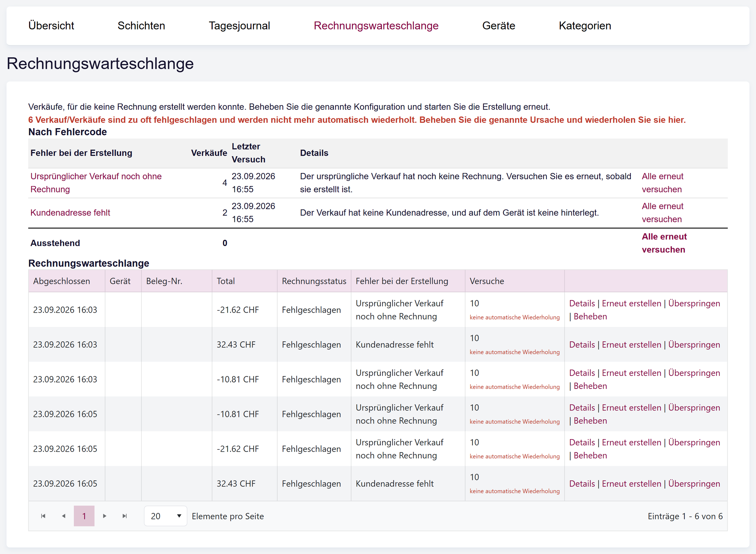Click Überspringen for 16:05 -21.62 CHF sale
The height and width of the screenshot is (554, 756).
tap(694, 442)
